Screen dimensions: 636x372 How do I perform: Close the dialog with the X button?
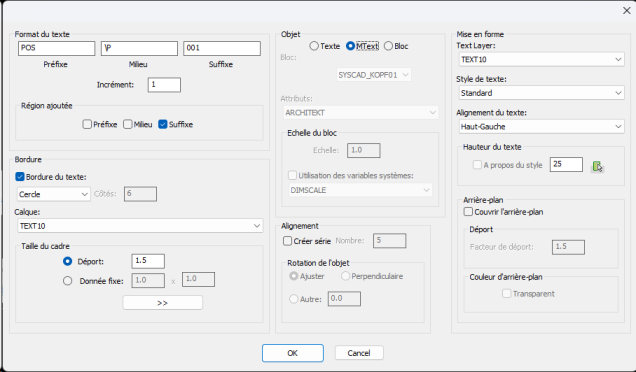[x=626, y=11]
